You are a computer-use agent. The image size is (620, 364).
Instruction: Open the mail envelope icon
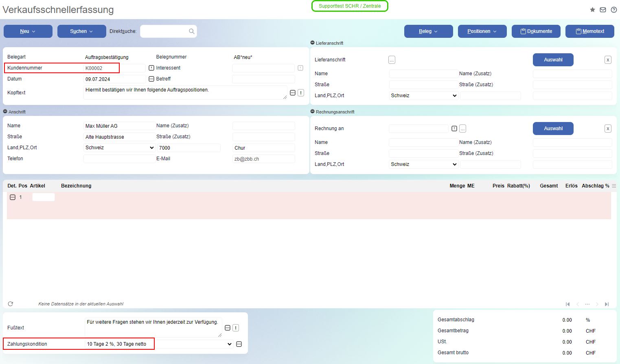[x=603, y=10]
